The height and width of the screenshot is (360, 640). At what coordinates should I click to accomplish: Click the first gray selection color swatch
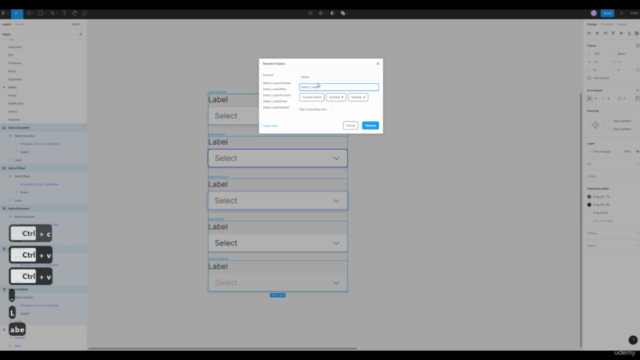coord(589,196)
